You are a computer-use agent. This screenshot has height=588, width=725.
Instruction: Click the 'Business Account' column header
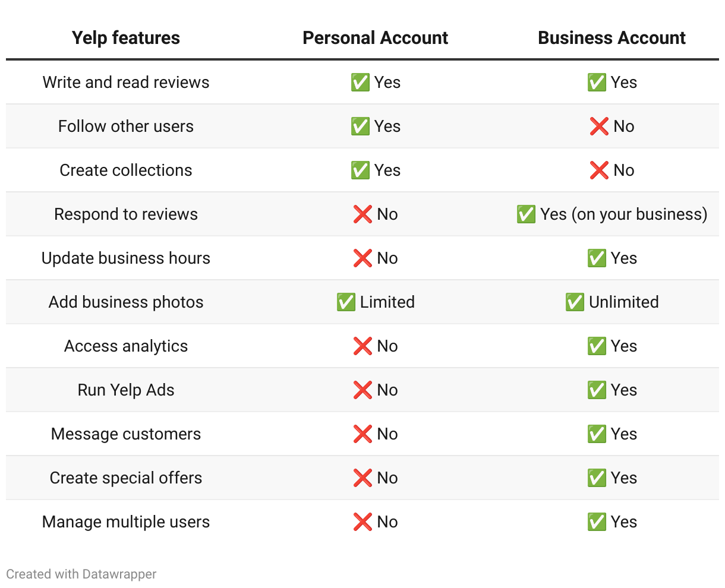tap(612, 38)
